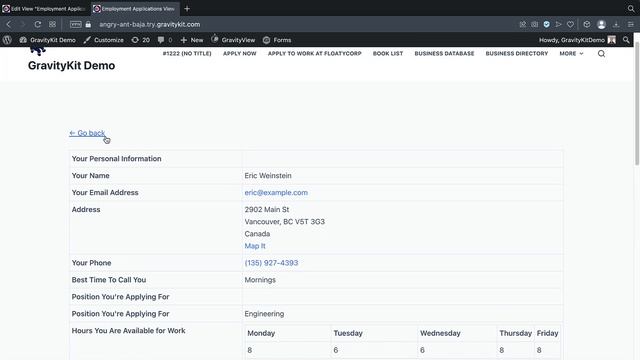
Task: Click the GravityKit Demo site title
Action: (x=71, y=65)
